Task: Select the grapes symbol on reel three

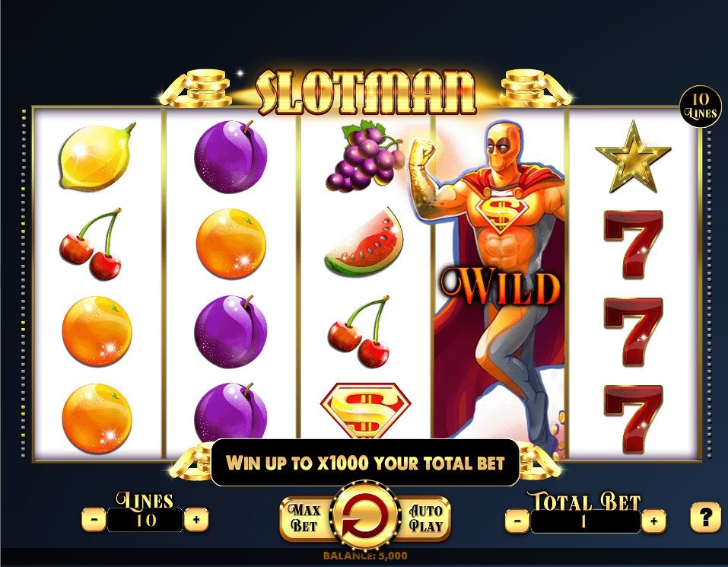Action: tap(365, 155)
